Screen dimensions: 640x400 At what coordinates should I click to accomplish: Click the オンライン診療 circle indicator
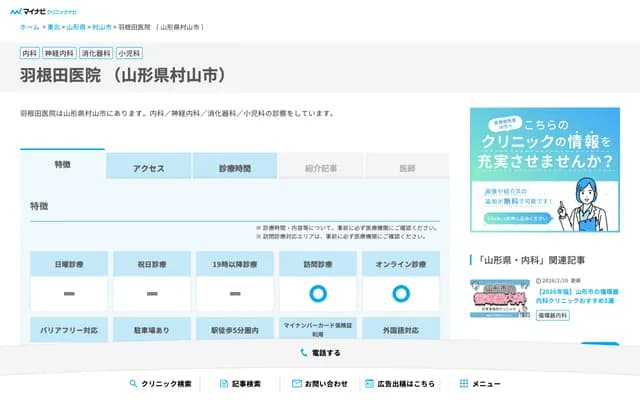click(x=400, y=294)
